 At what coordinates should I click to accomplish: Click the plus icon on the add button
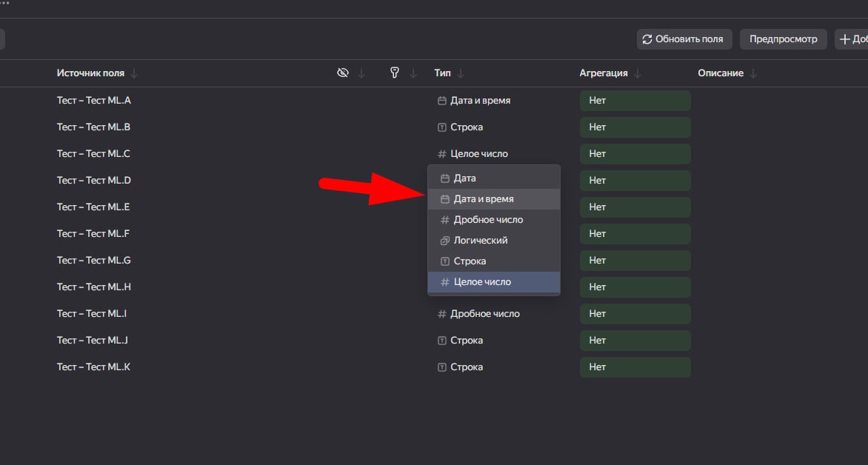tap(845, 39)
